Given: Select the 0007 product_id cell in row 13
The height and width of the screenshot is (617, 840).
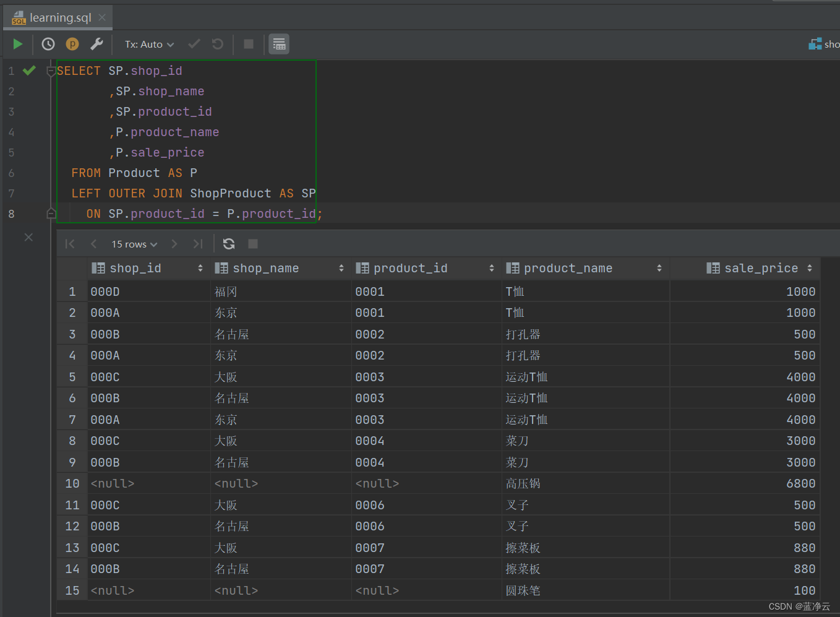Looking at the screenshot, I should 427,548.
